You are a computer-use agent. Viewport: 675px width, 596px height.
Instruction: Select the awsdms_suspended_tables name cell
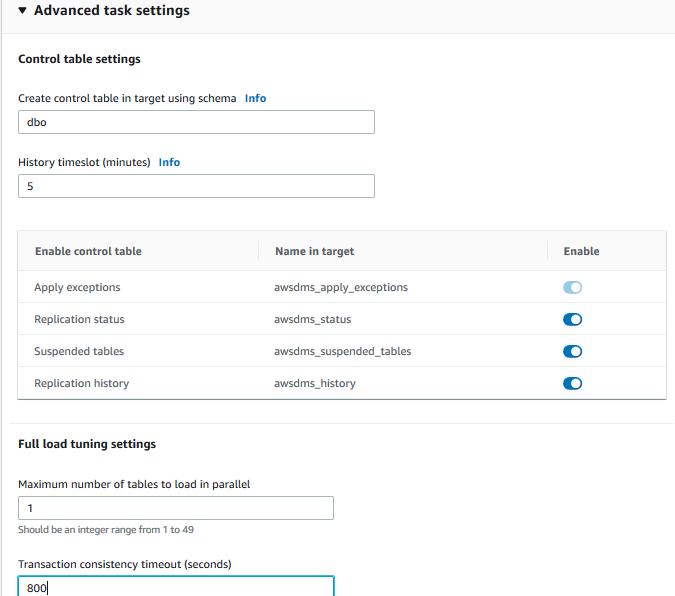[x=342, y=352]
